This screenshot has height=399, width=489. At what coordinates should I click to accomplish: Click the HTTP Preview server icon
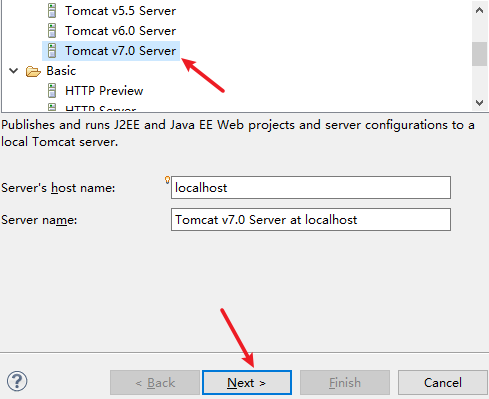(52, 91)
